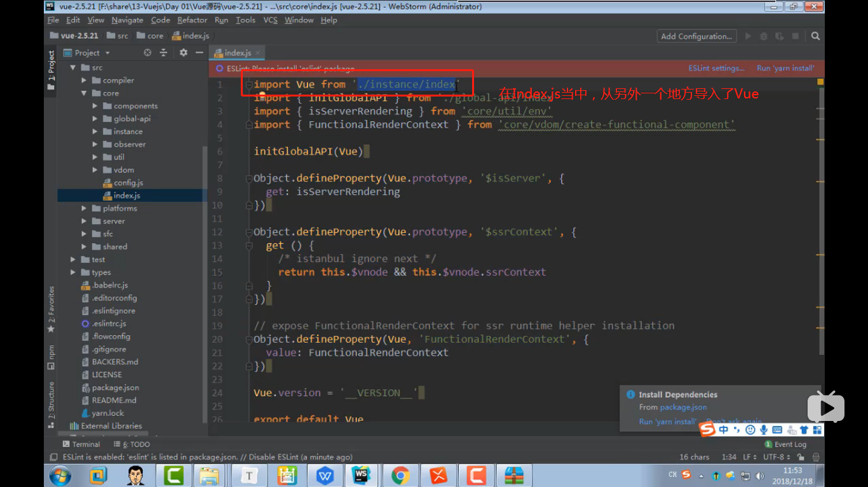This screenshot has height=487, width=868.
Task: Toggle the 1: Project side tab
Action: coord(51,72)
